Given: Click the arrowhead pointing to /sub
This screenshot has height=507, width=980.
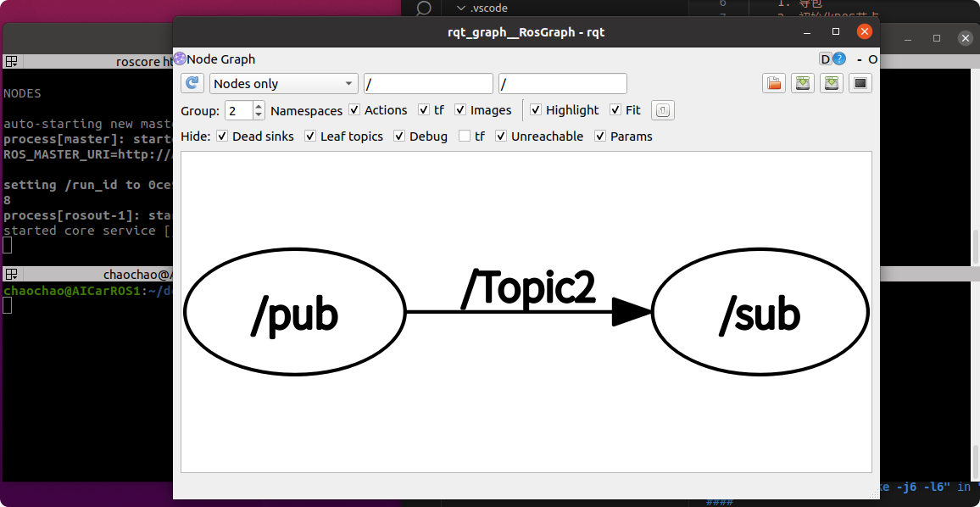Looking at the screenshot, I should click(x=632, y=311).
